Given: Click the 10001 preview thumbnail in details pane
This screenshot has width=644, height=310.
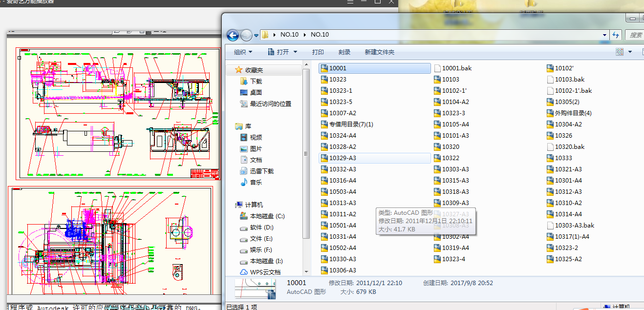Looking at the screenshot, I should [255, 289].
